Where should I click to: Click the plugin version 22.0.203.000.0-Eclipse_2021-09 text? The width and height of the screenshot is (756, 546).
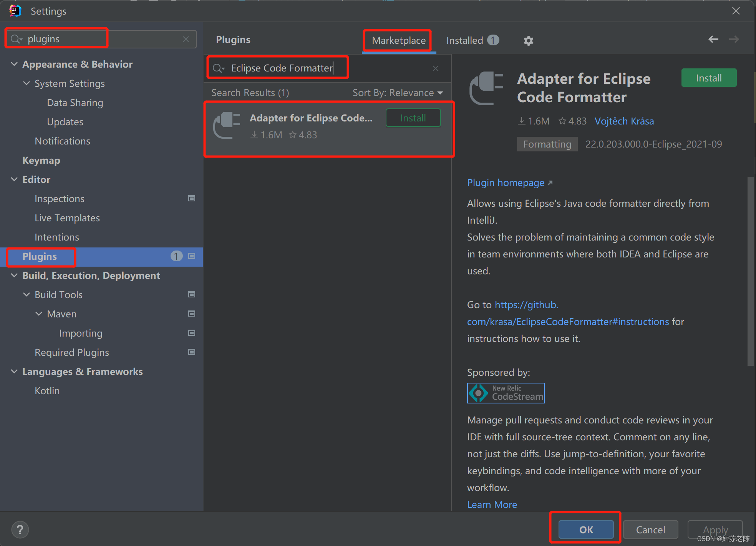coord(653,144)
